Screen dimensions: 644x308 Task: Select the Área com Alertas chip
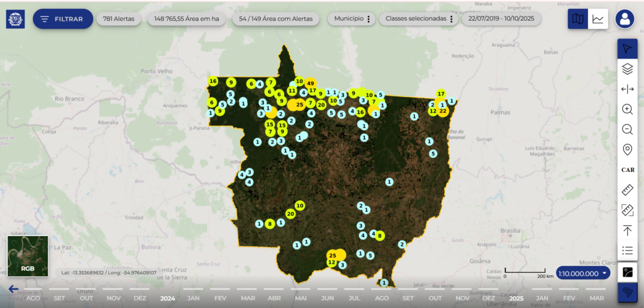coord(277,19)
